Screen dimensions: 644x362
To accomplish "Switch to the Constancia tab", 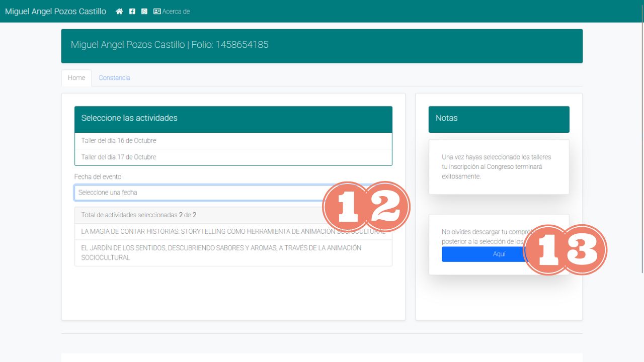I will point(114,78).
